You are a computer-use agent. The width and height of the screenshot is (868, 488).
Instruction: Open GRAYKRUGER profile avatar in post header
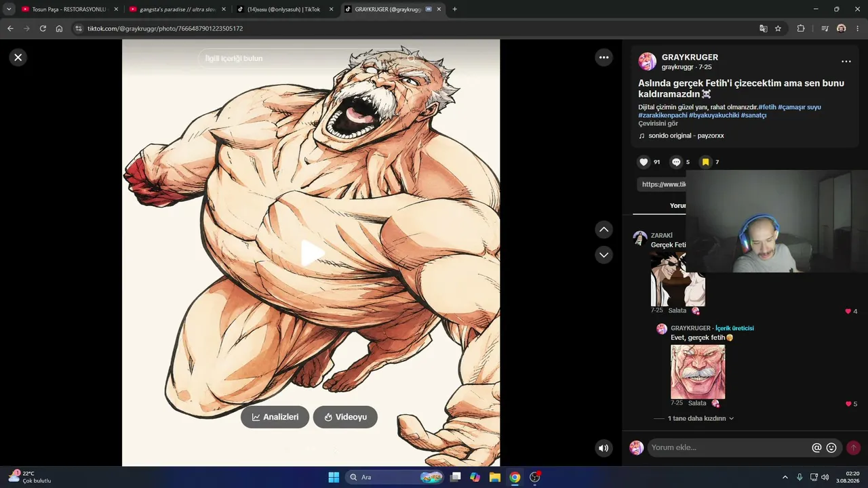coord(647,62)
